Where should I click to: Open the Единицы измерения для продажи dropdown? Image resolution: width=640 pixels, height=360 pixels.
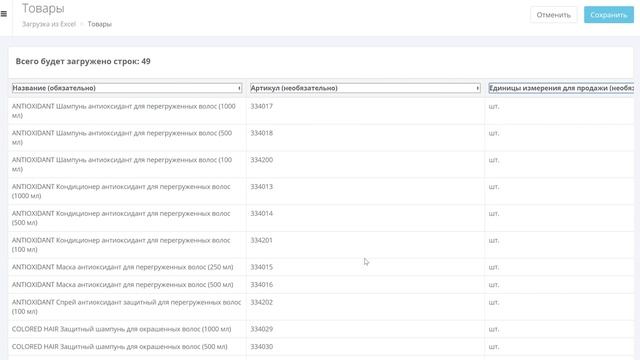click(561, 88)
